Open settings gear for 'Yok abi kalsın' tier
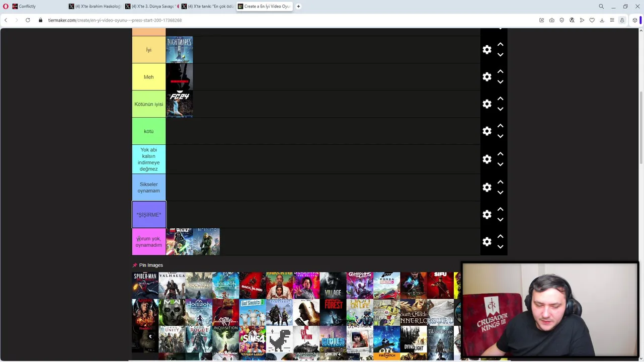This screenshot has width=644, height=362. point(487,159)
